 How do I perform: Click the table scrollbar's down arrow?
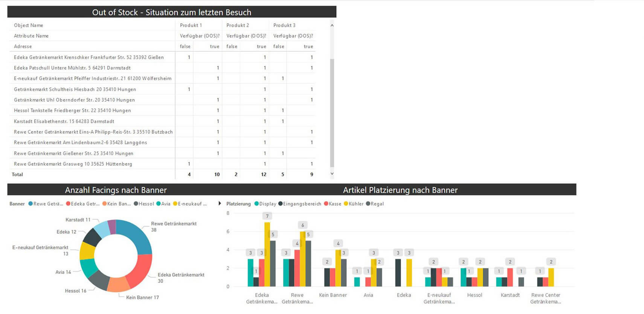(x=332, y=174)
